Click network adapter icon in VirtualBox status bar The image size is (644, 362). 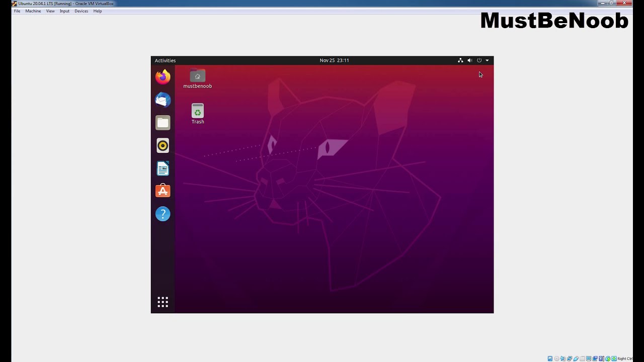570,358
